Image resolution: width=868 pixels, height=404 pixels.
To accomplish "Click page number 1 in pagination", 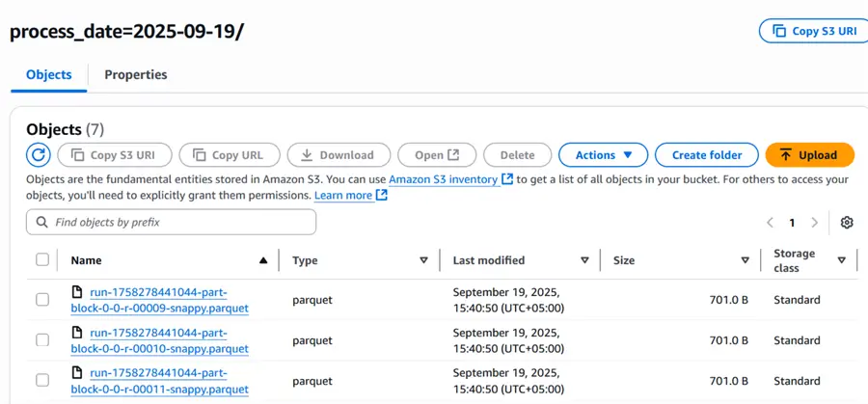I will pos(792,223).
